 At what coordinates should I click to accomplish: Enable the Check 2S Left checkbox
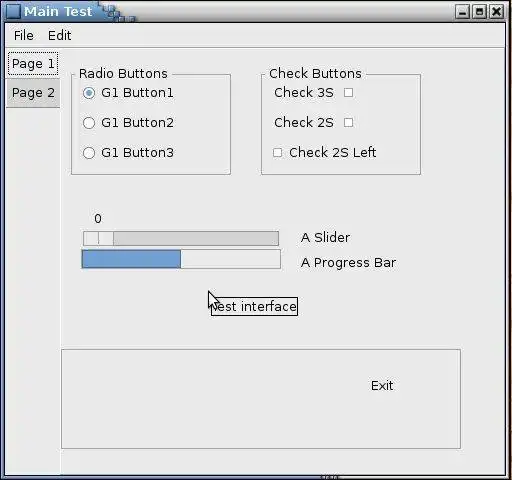pyautogui.click(x=277, y=153)
